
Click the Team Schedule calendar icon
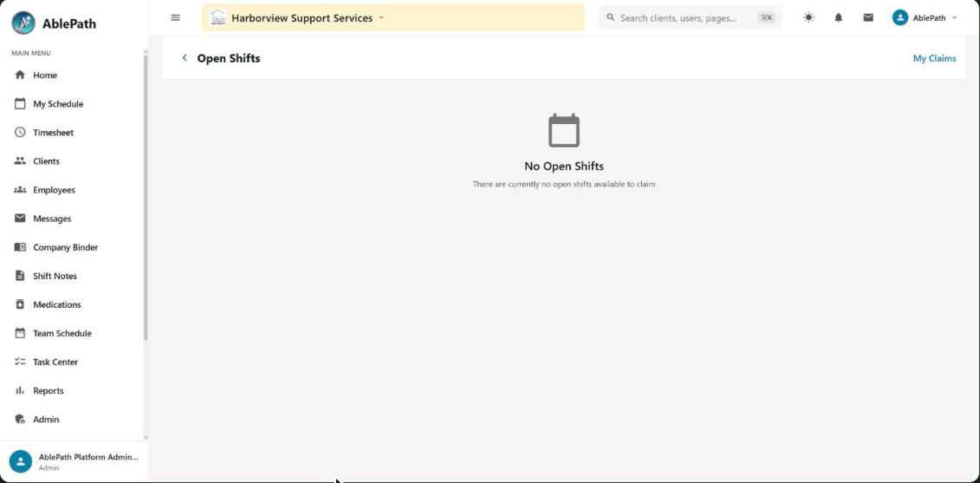pyautogui.click(x=20, y=333)
